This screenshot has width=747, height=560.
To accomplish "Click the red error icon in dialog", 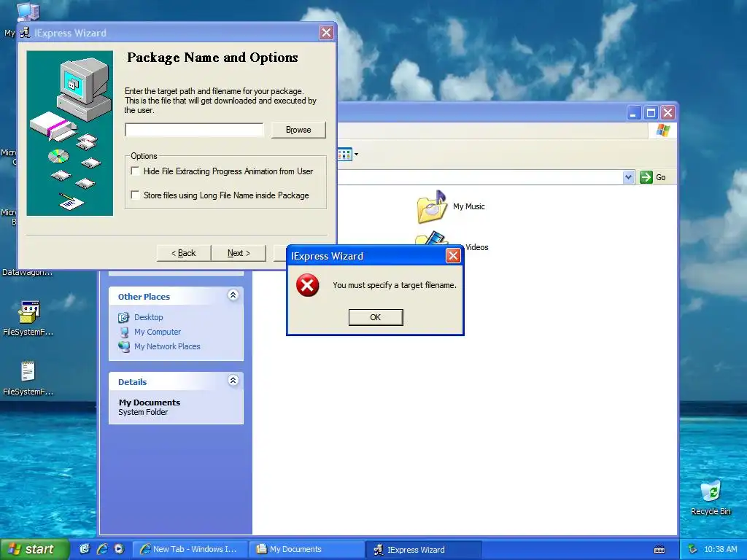I will [307, 285].
